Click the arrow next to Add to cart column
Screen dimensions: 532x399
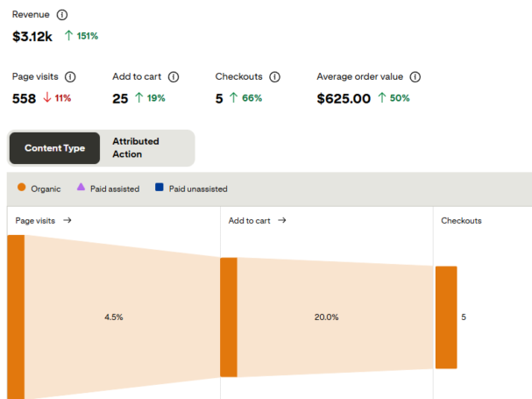[282, 221]
